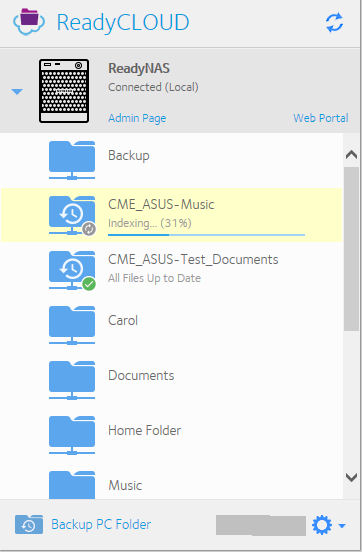
Task: Select the Backup folder name
Action: pyautogui.click(x=129, y=156)
